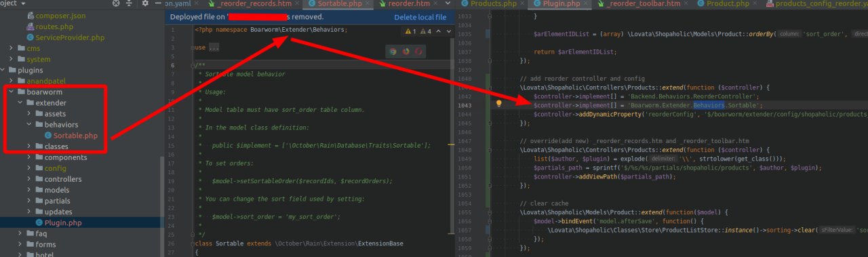Switch to Product.php tab
Screen dimensions: 868x257
728,3
